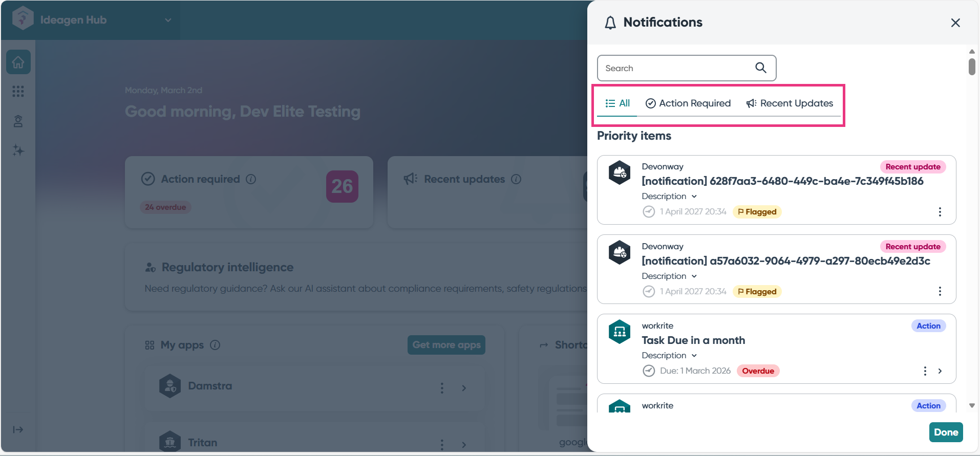Open three-dot menu for Task Due in a month
The width and height of the screenshot is (980, 456).
point(925,371)
